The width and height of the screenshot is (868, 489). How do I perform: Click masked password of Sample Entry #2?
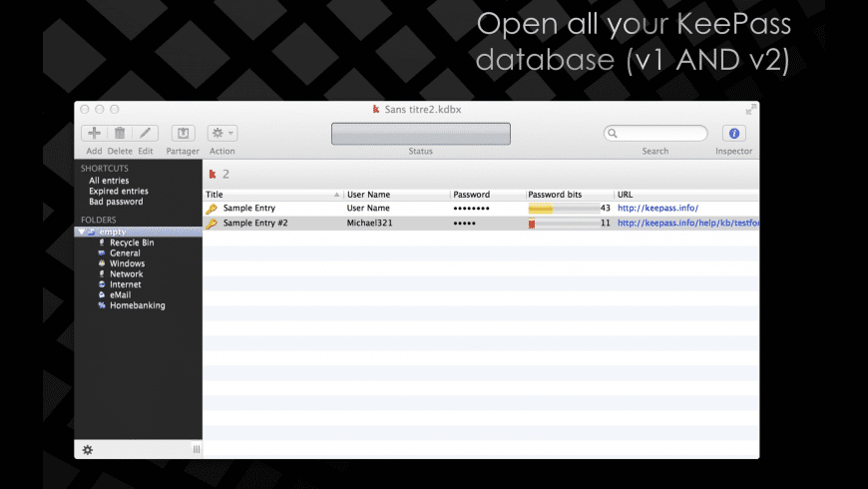465,224
